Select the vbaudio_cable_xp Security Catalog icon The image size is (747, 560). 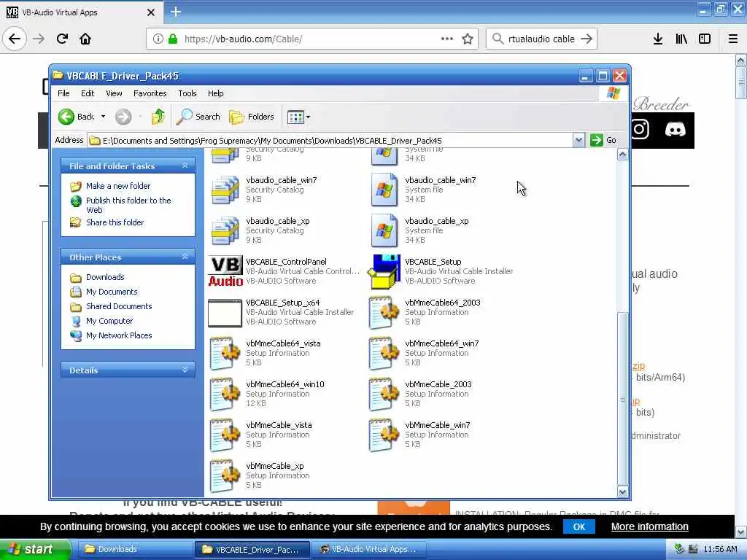tap(225, 230)
